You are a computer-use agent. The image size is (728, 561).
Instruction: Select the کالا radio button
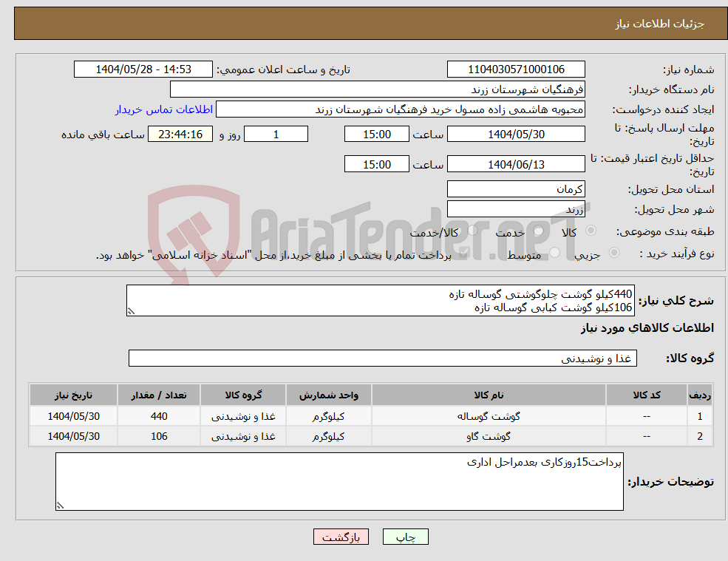point(591,231)
